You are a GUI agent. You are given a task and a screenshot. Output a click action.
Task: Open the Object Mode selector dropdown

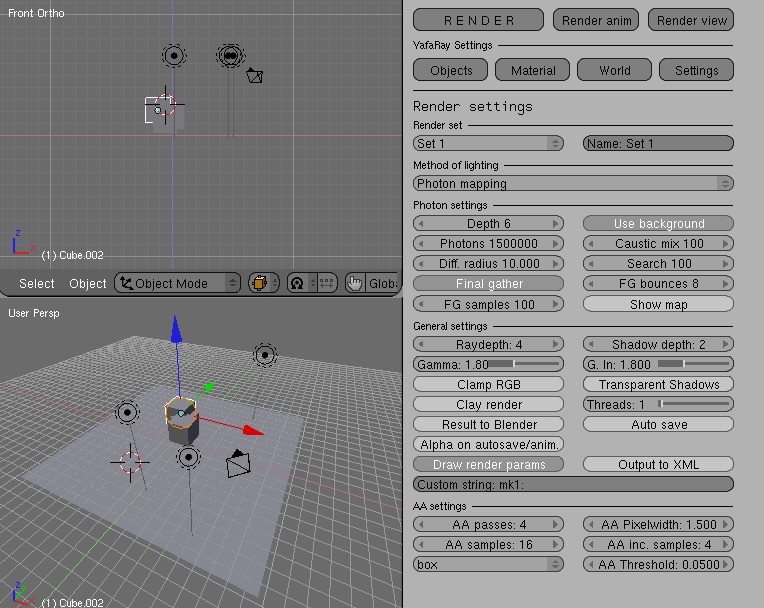tap(178, 283)
